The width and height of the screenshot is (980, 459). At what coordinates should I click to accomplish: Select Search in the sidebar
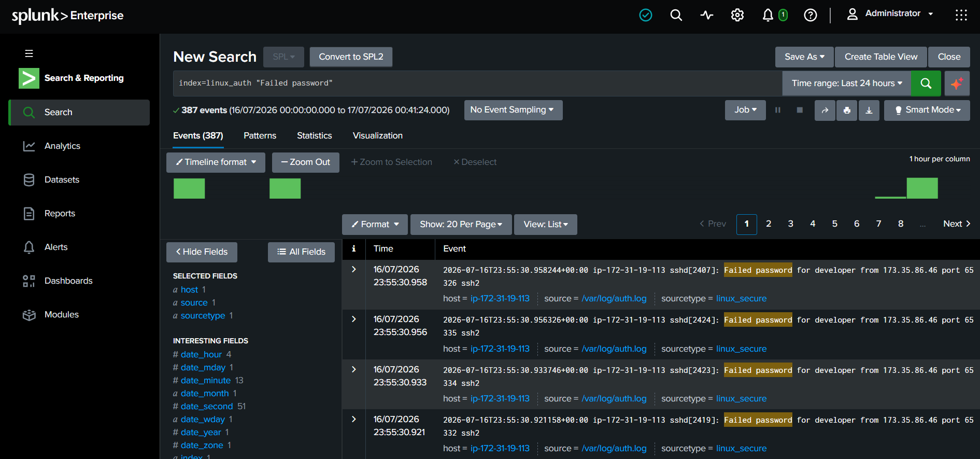coord(79,113)
